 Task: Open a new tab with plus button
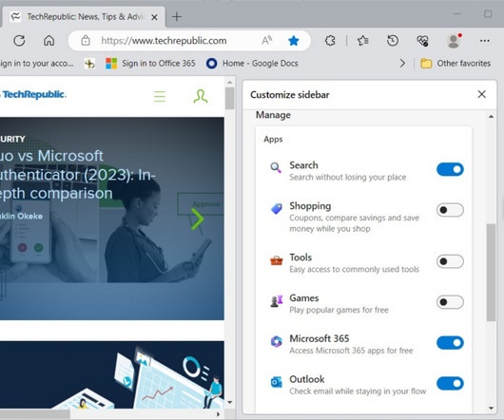[177, 17]
